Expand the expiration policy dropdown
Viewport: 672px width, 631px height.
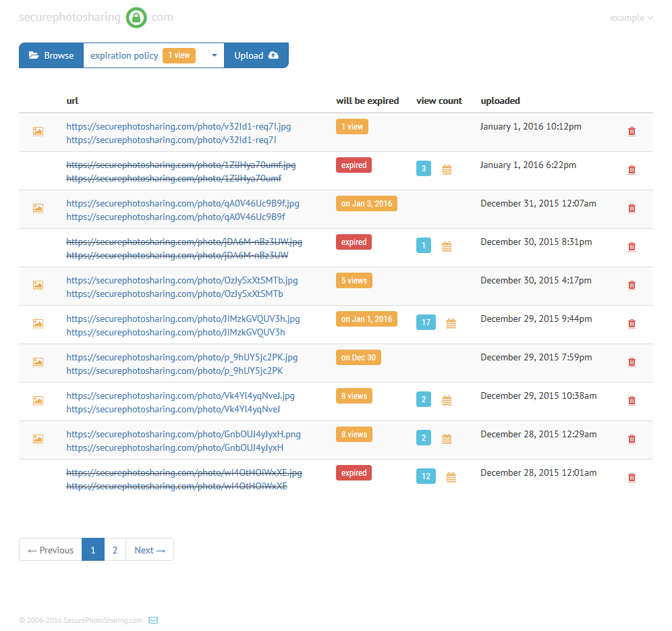point(214,56)
